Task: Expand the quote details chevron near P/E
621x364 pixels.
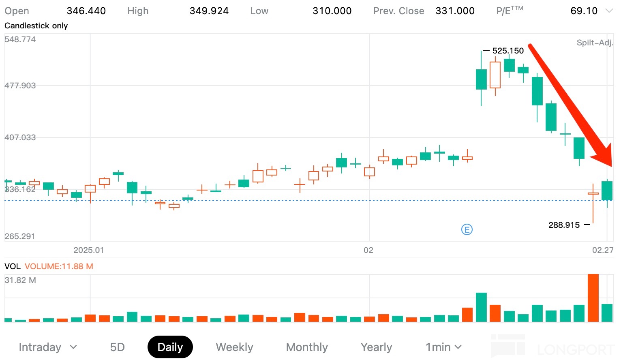Action: [608, 11]
